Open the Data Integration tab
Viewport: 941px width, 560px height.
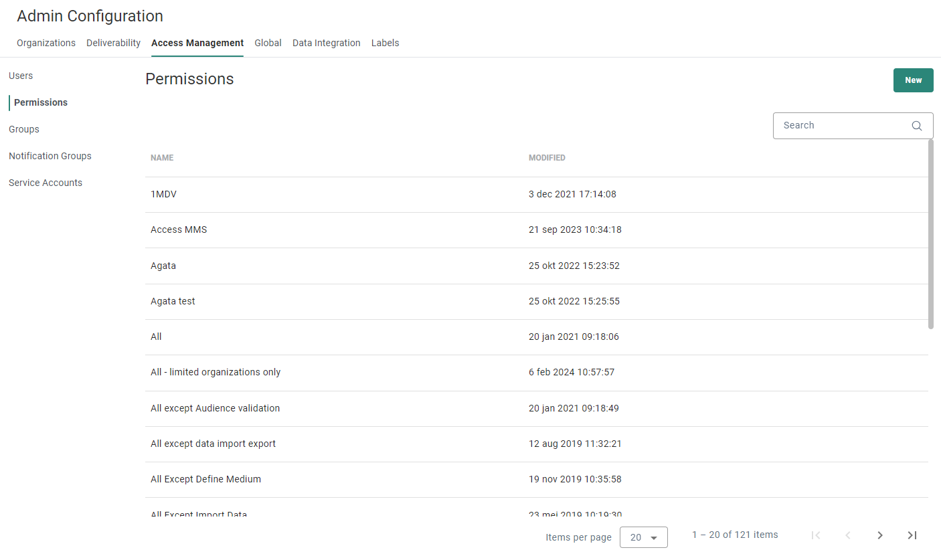[326, 43]
